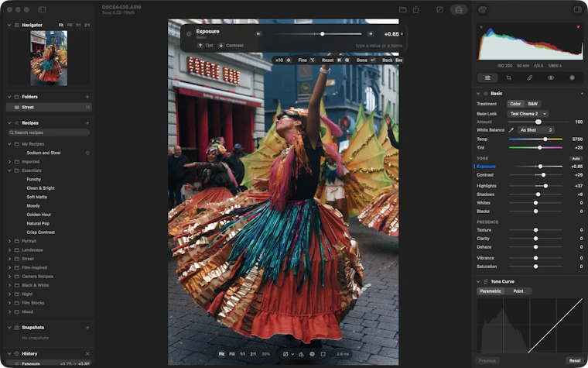Toggle before/after compare icon in top toolbar
The height and width of the screenshot is (368, 588).
pos(439,10)
